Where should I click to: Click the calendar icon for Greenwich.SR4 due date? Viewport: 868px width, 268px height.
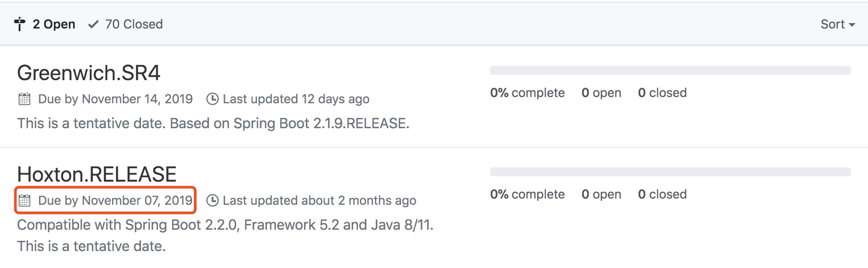tap(24, 99)
